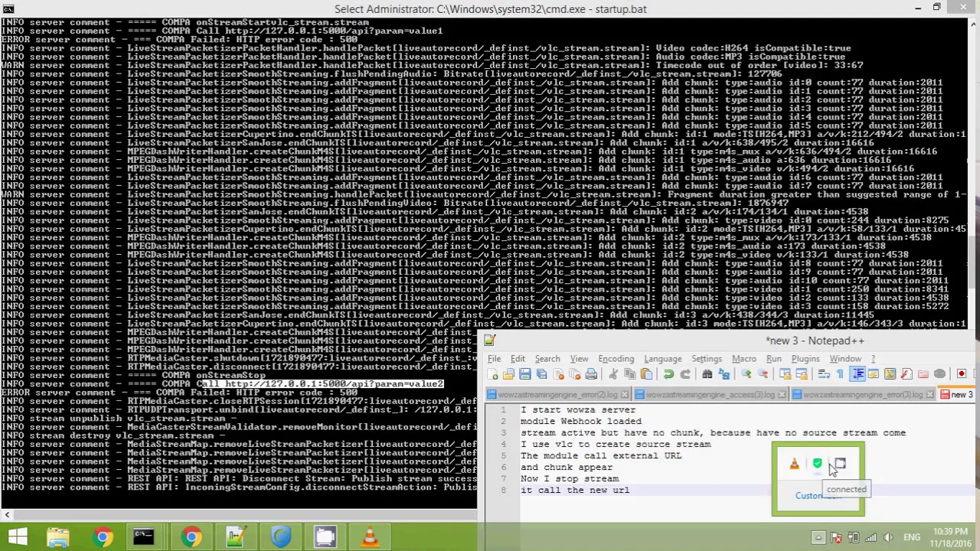Image resolution: width=980 pixels, height=551 pixels.
Task: Toggle Word Wrap in Notepad++ toolbar
Action: pos(824,374)
